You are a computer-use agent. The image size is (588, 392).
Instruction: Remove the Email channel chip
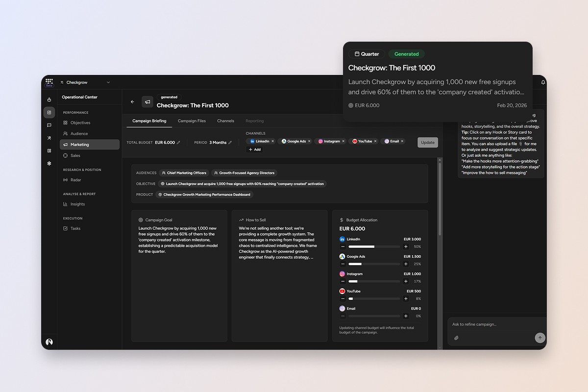coord(402,141)
